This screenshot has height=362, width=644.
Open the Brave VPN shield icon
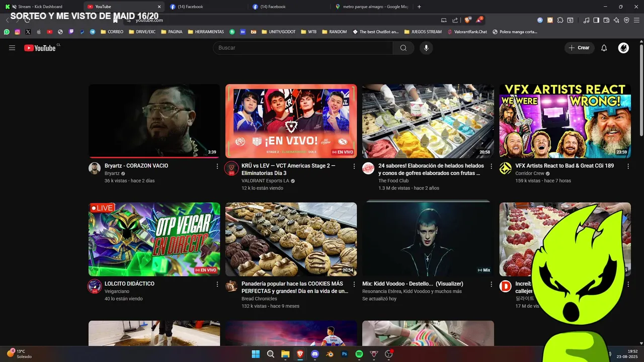tap(626, 20)
